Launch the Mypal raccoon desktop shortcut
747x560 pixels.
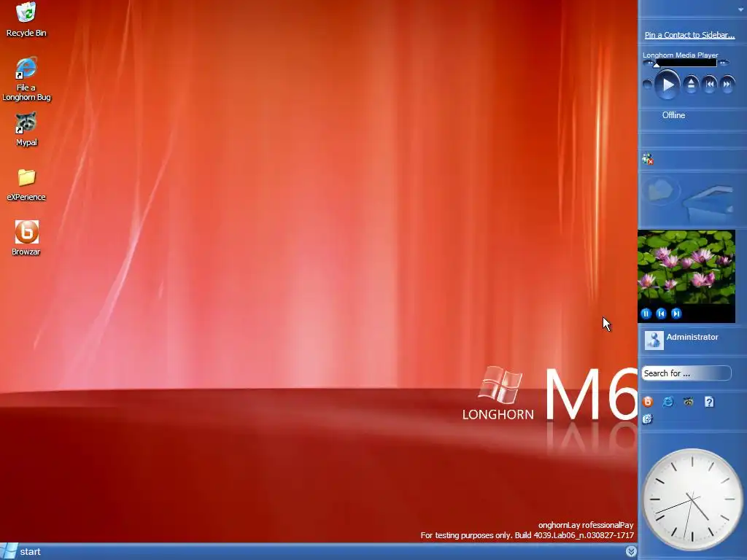point(26,129)
